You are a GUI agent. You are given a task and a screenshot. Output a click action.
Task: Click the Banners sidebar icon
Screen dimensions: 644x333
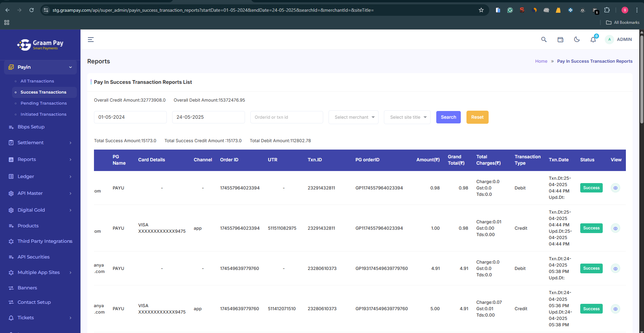[x=11, y=288]
